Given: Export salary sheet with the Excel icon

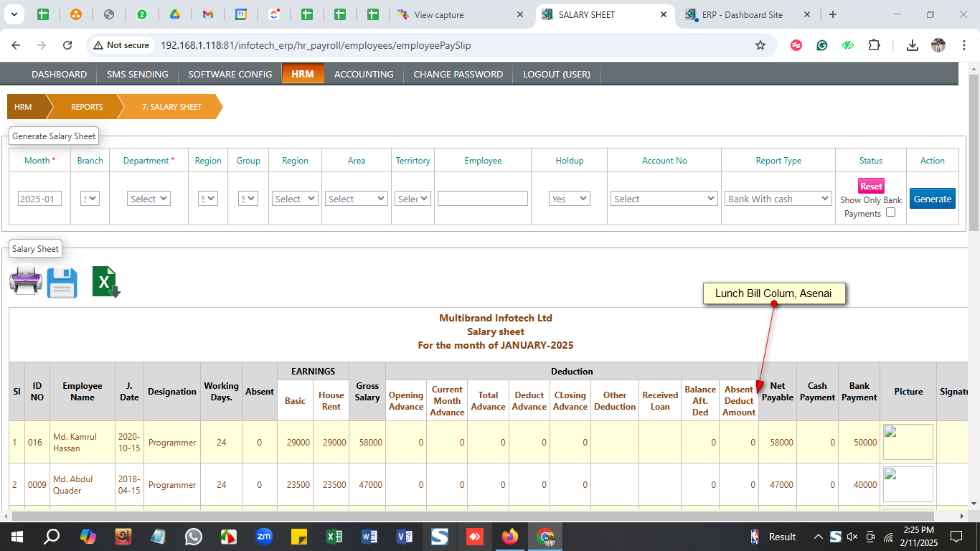Looking at the screenshot, I should pos(105,282).
